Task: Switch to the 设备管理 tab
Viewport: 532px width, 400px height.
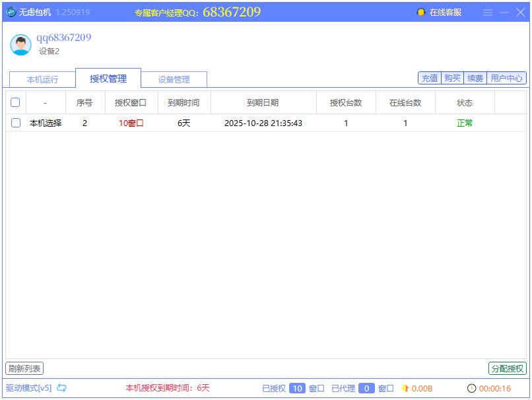Action: click(x=174, y=79)
